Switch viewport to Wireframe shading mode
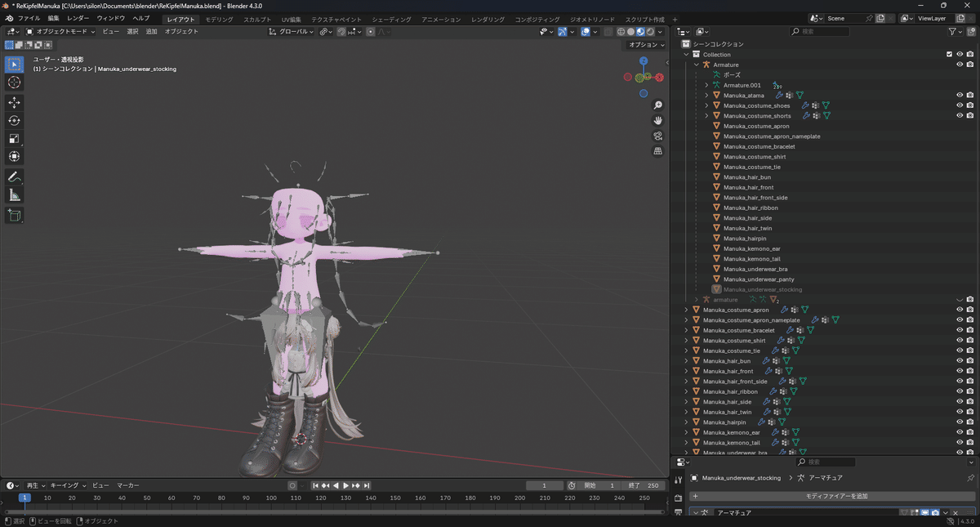The image size is (980, 527). pos(621,31)
